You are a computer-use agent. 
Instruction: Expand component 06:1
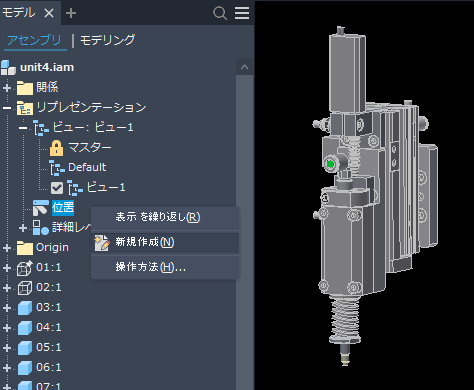pos(7,368)
